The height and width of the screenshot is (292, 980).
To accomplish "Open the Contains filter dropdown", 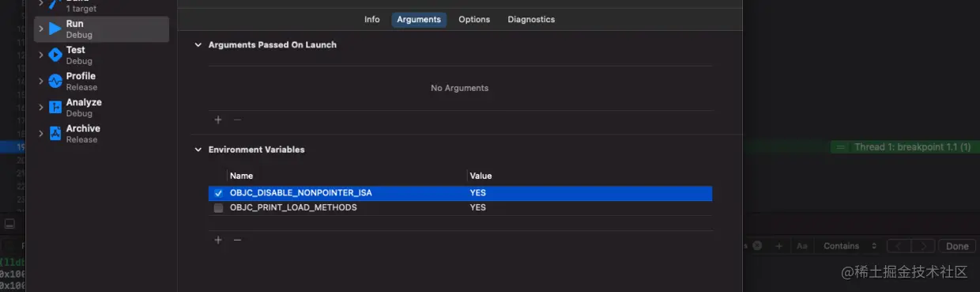I will click(x=850, y=246).
